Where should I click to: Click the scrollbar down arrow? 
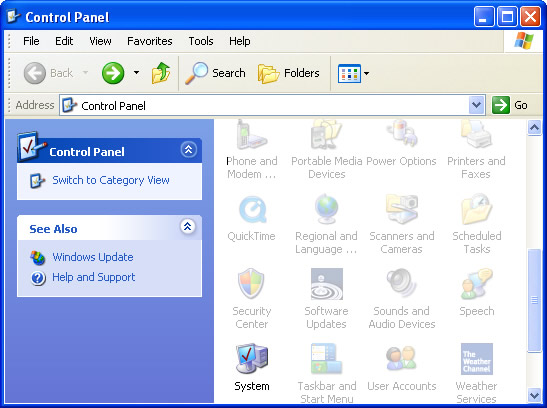pyautogui.click(x=534, y=395)
